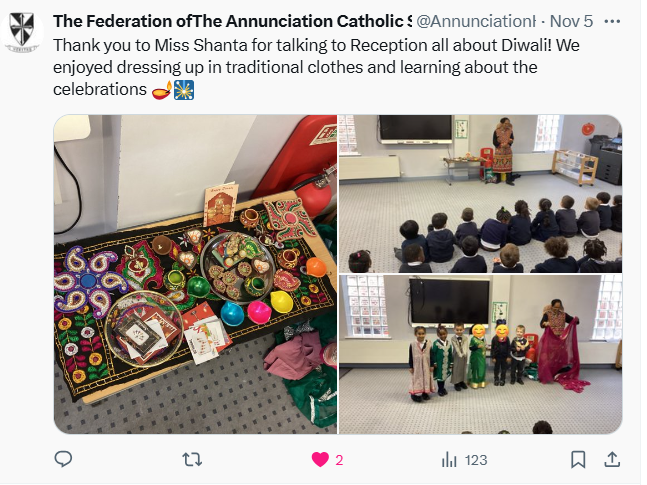
Task: Click the school crest profile avatar
Action: tap(22, 32)
